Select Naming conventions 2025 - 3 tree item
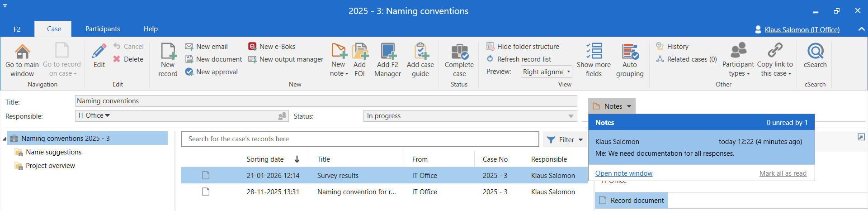This screenshot has width=868, height=211. tap(88, 139)
